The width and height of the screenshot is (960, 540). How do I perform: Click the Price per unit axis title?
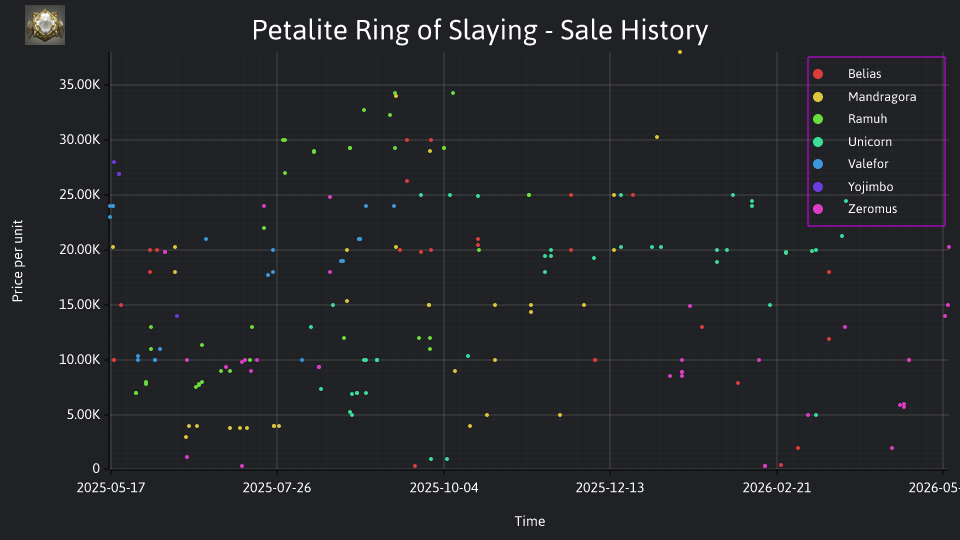pyautogui.click(x=17, y=261)
